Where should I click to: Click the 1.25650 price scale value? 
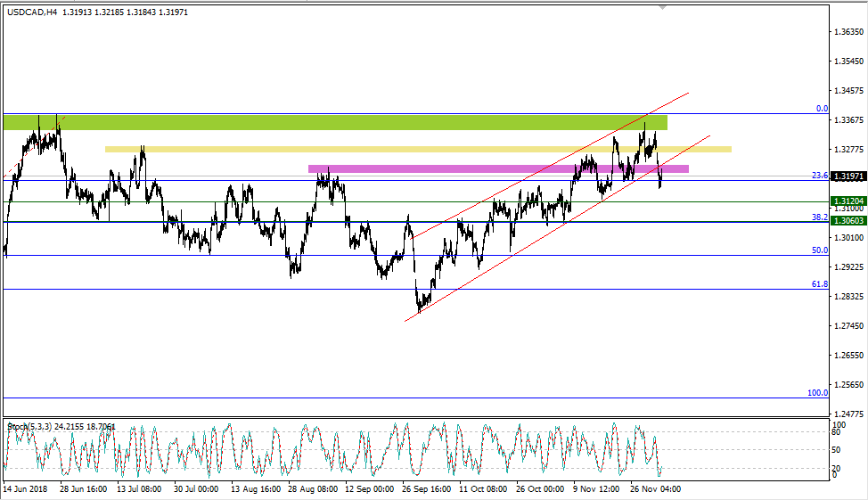(848, 385)
